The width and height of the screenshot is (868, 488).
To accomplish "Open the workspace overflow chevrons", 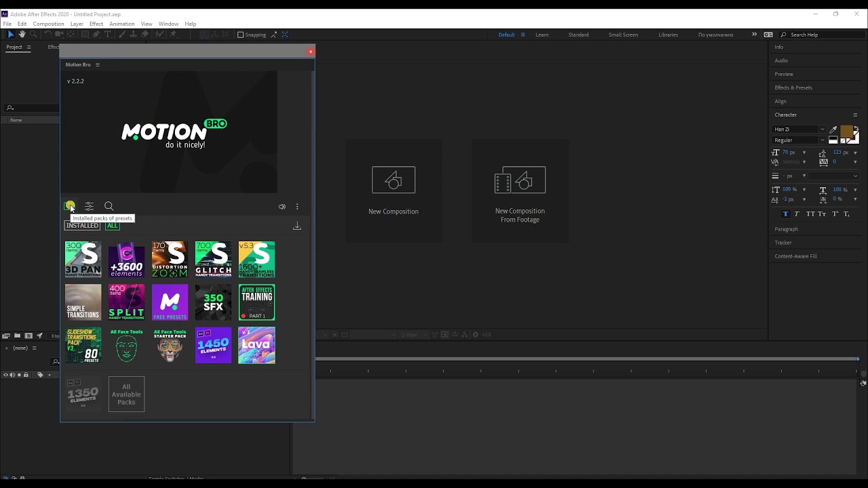I will pyautogui.click(x=754, y=35).
